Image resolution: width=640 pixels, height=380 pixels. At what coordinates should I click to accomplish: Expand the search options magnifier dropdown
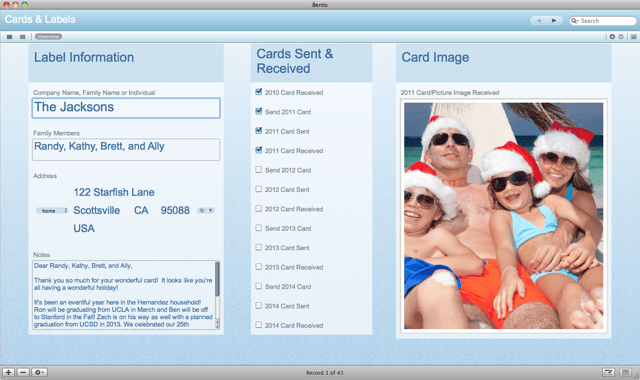(575, 20)
